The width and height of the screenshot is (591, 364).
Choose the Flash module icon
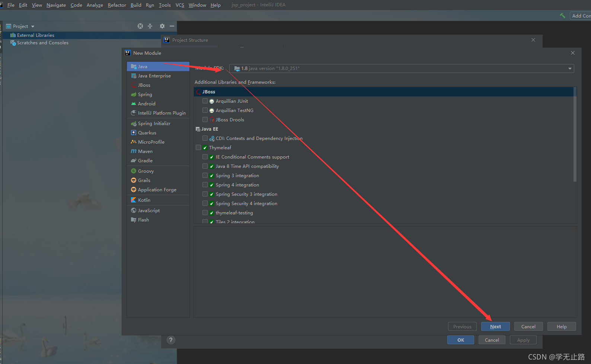click(134, 220)
